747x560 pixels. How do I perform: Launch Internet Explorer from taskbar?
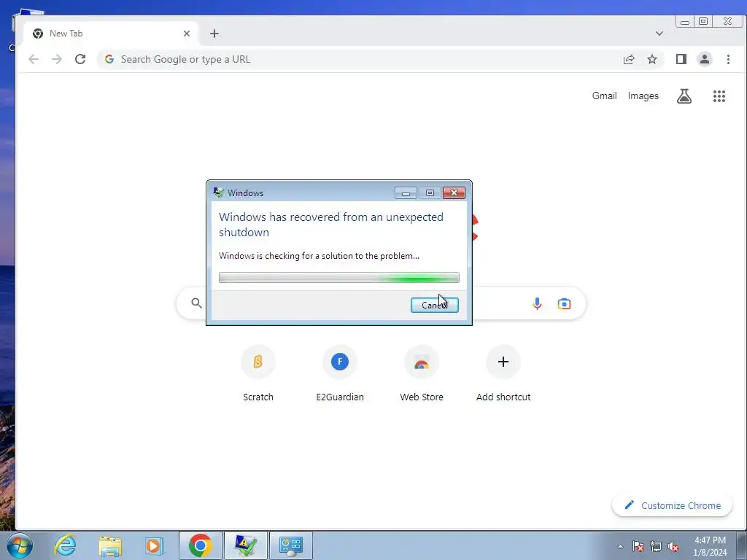point(65,545)
